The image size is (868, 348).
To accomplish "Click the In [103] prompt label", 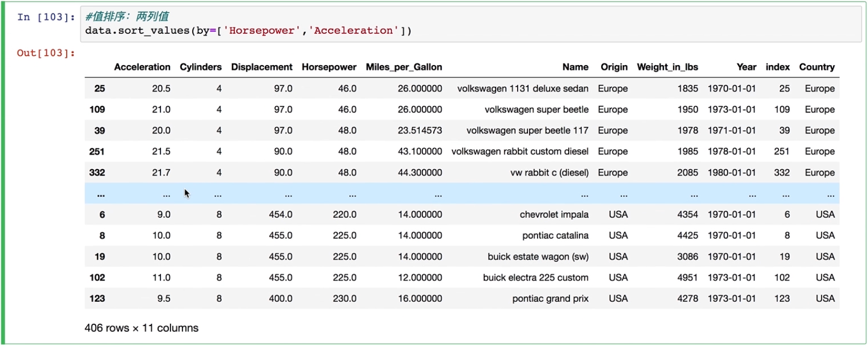I will [x=46, y=17].
